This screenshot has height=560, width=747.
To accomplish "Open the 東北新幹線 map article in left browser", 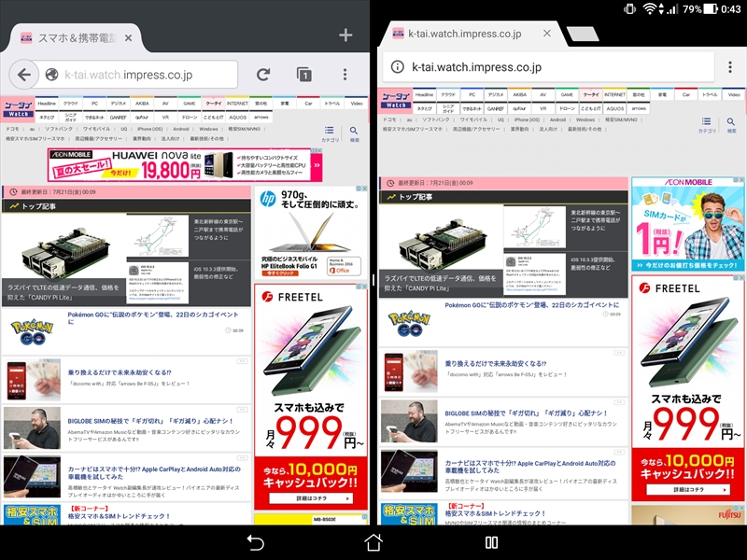I will tap(189, 236).
